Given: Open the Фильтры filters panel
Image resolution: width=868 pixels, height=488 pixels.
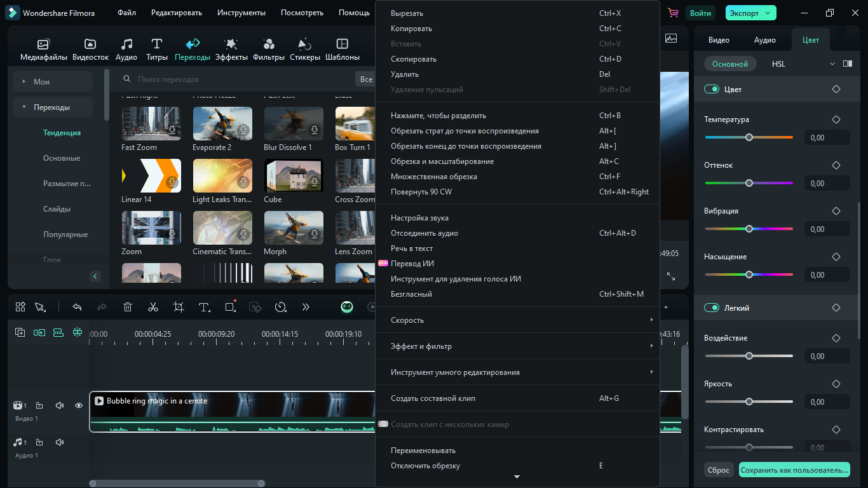Looking at the screenshot, I should click(269, 50).
